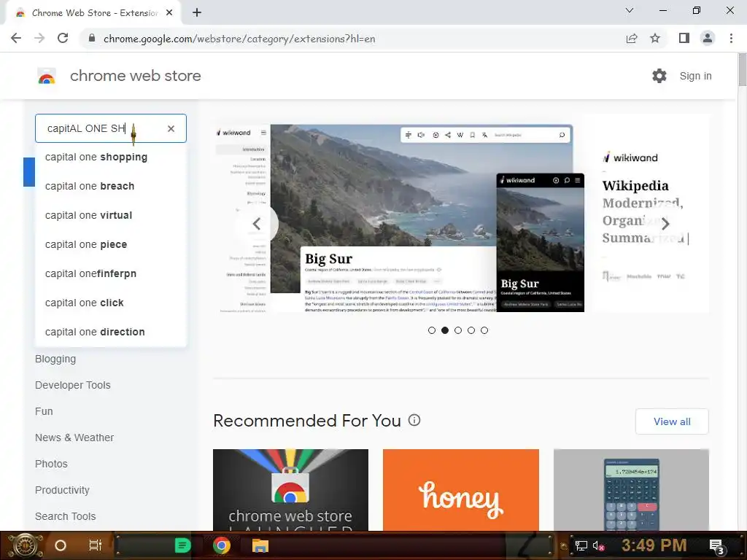Choose the 'capital one virtual' suggestion

click(x=111, y=215)
